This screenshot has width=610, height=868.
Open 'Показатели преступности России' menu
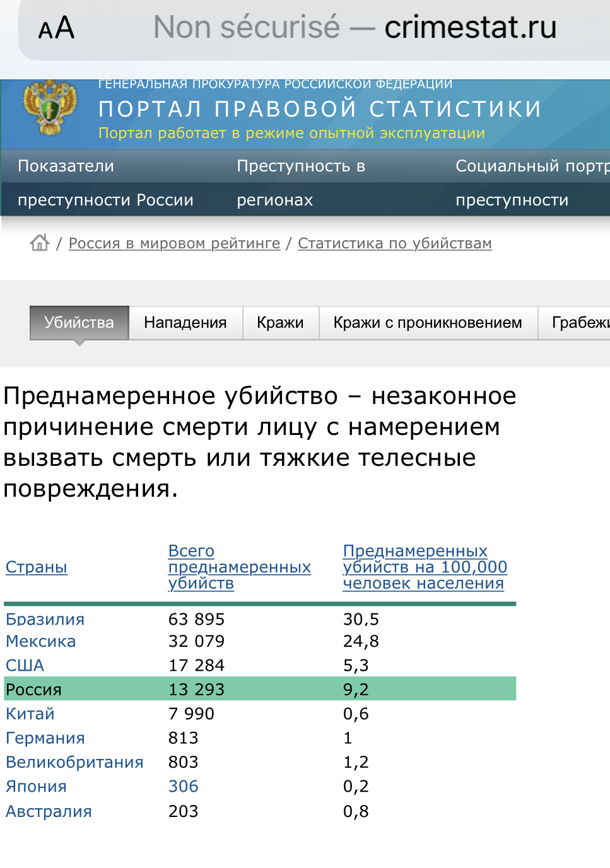(105, 183)
